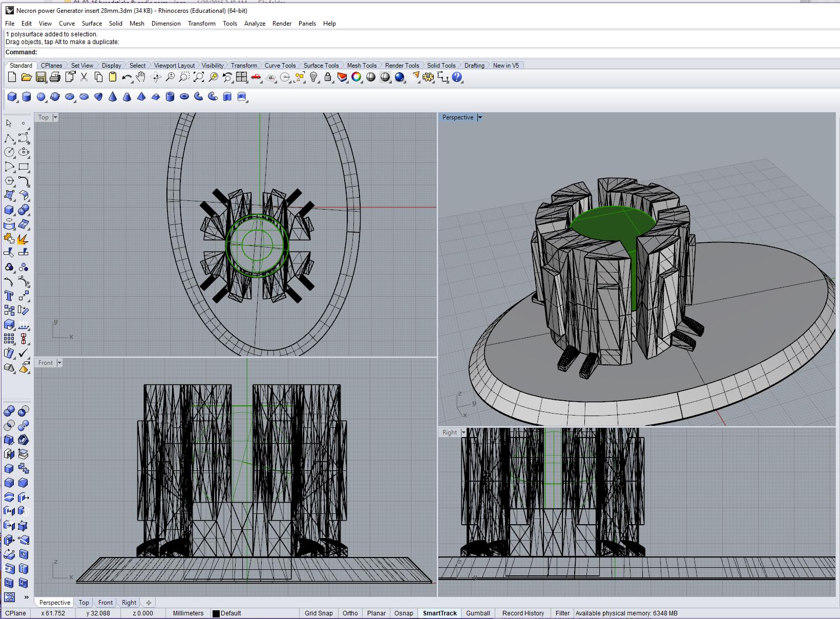Click the Perspective viewport title label
Image resolution: width=840 pixels, height=619 pixels.
(458, 117)
